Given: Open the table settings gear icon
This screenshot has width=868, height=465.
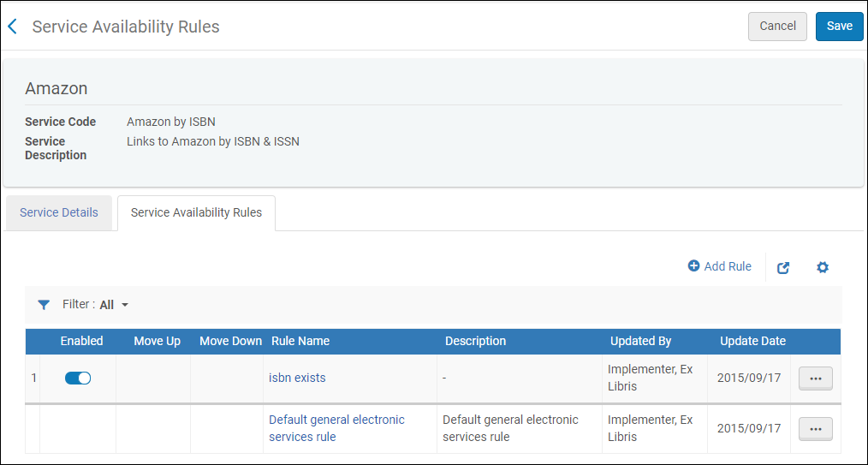Looking at the screenshot, I should pos(823,267).
